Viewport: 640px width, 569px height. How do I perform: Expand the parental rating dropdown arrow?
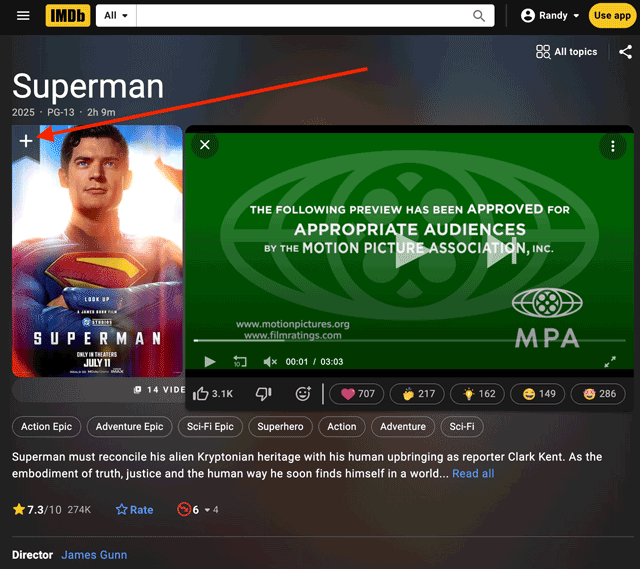pos(207,510)
